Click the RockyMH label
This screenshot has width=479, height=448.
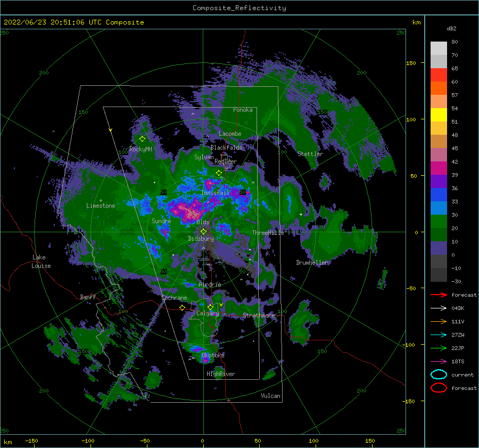click(x=141, y=149)
